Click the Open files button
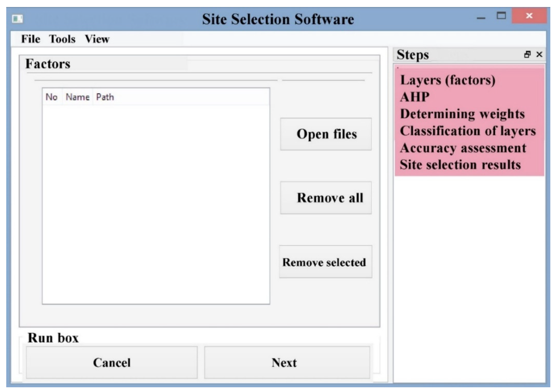Viewport: 556px width, 392px height. (x=326, y=134)
